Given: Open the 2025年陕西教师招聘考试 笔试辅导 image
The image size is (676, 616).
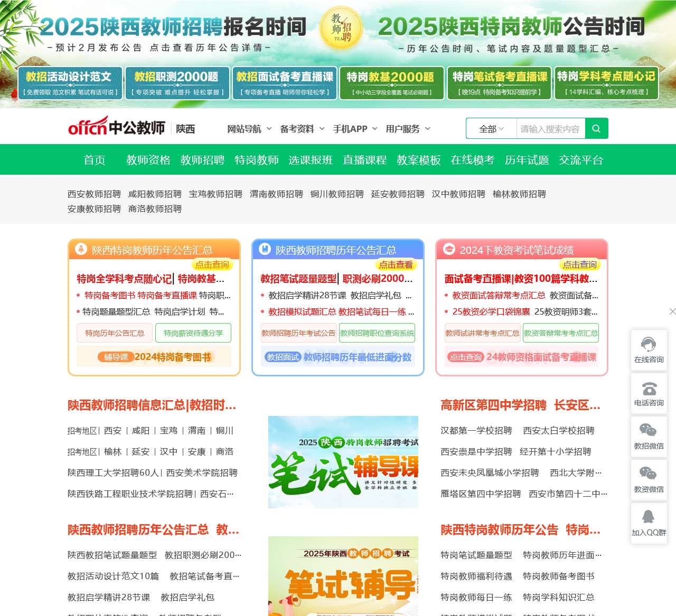Looking at the screenshot, I should pos(343,576).
